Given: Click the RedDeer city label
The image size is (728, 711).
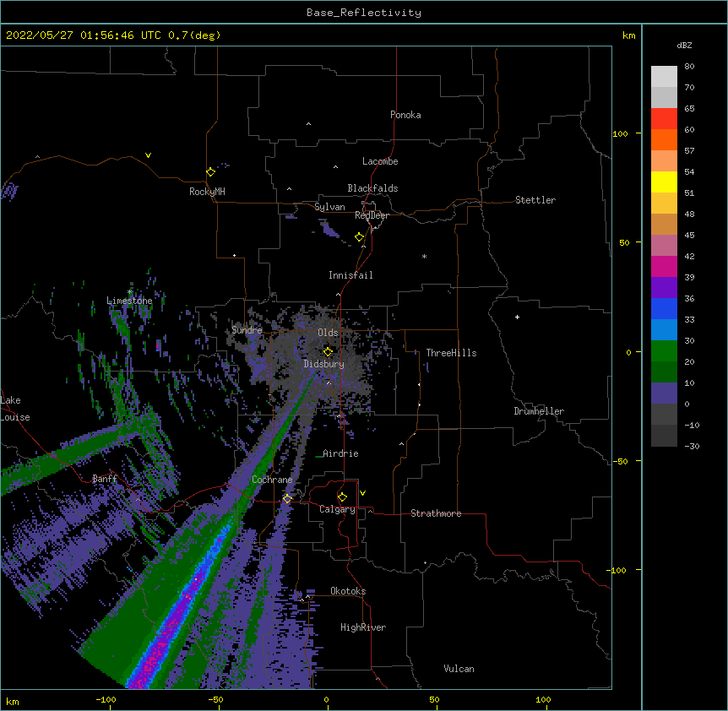Looking at the screenshot, I should coord(372,215).
